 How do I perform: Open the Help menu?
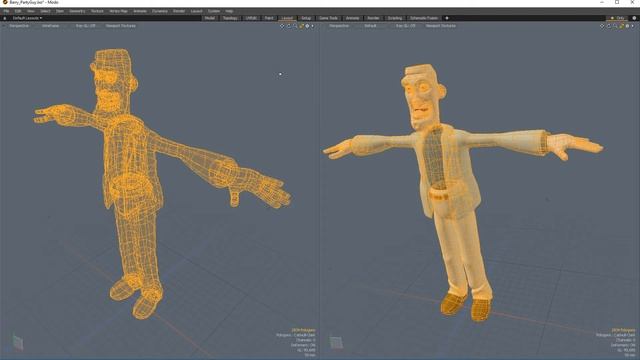(x=229, y=11)
